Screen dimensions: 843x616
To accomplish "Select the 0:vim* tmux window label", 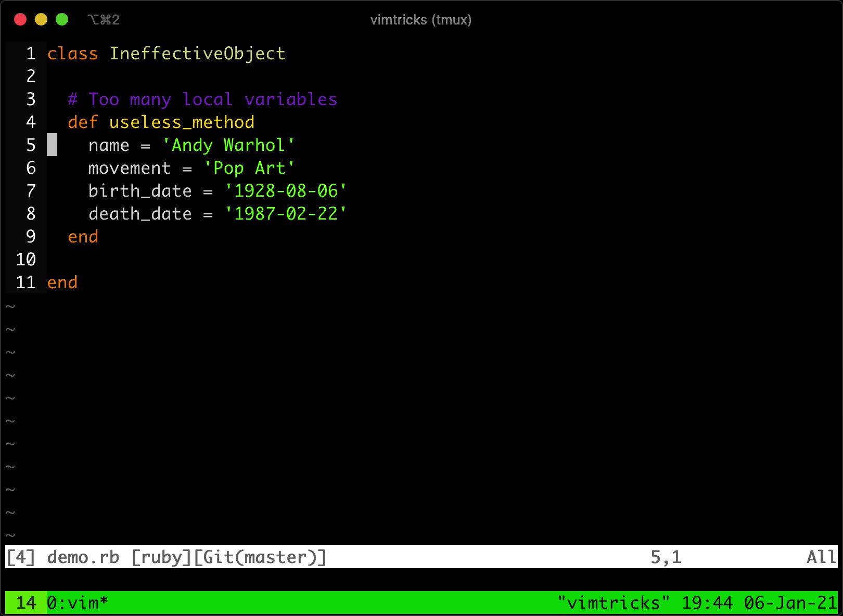I will [77, 602].
